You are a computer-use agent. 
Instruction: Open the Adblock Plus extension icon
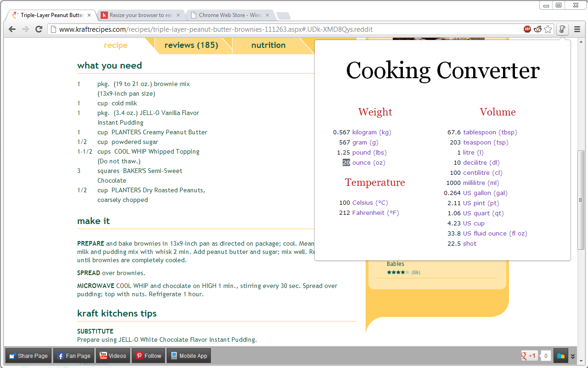coord(527,29)
